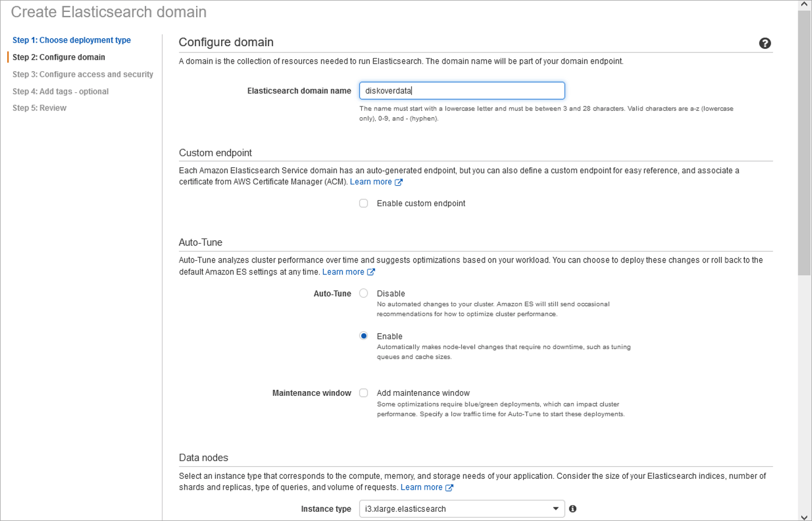Screen dimensions: 812x521
Task: Open Data nodes Learn more link
Action: (422, 487)
